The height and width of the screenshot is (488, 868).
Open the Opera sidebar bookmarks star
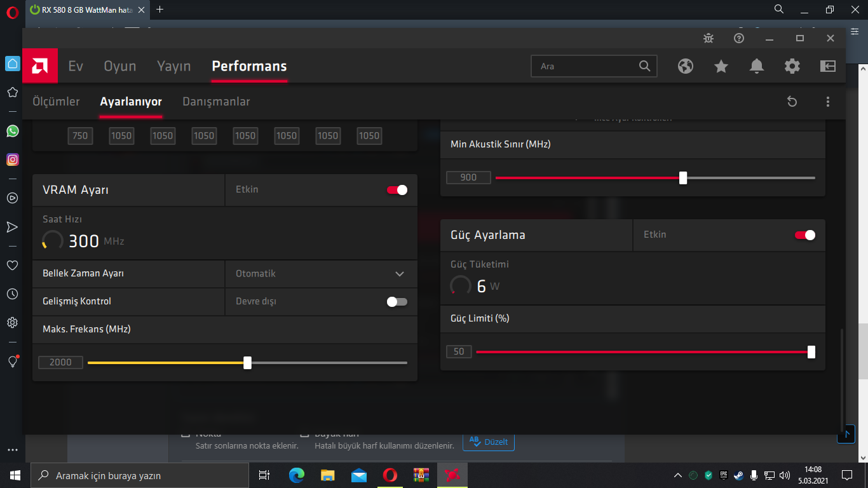[x=12, y=92]
